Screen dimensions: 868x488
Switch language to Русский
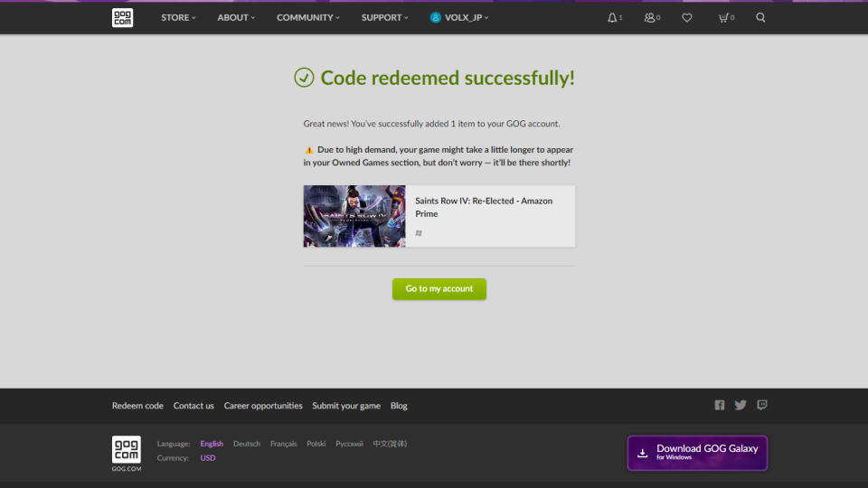(x=349, y=444)
